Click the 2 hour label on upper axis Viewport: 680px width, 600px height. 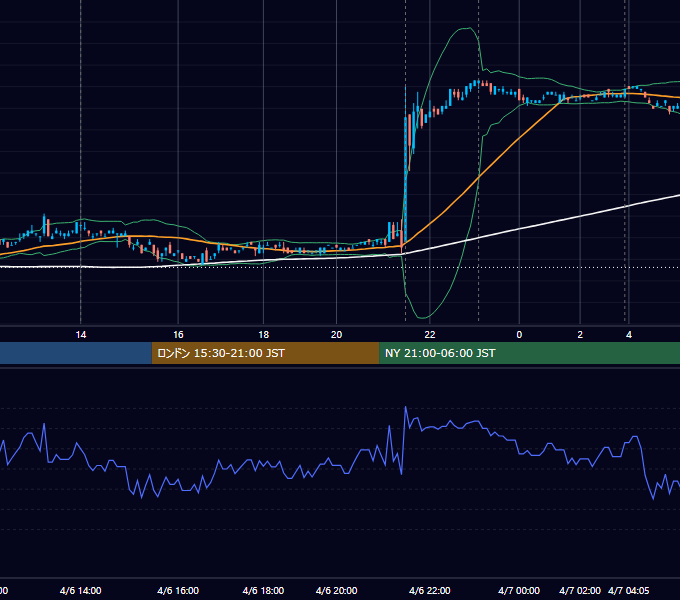[x=580, y=335]
